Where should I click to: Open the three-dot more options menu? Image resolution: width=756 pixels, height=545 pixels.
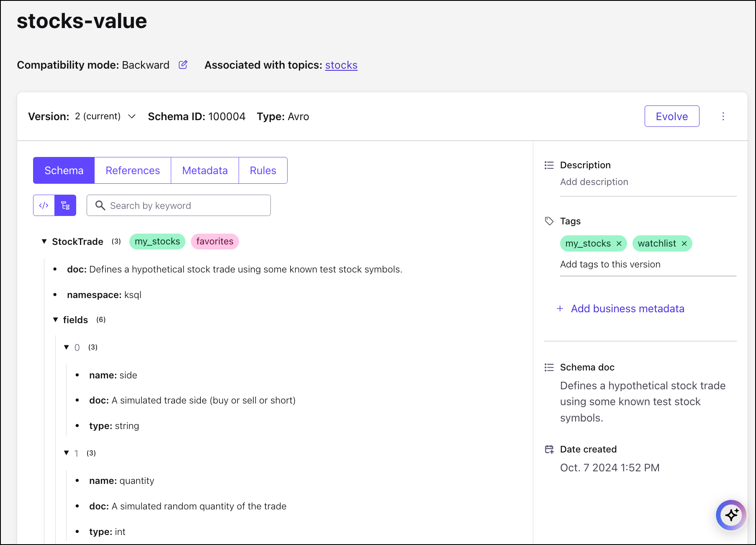(x=723, y=116)
